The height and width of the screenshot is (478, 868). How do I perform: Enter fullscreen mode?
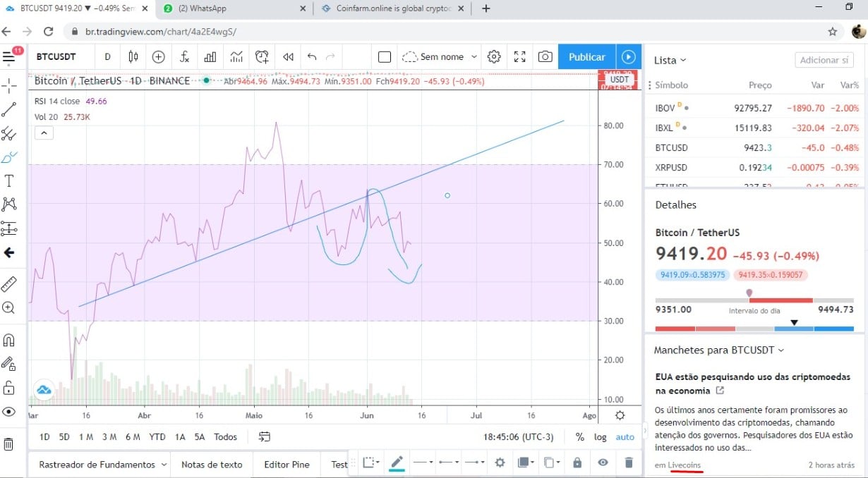tap(520, 57)
